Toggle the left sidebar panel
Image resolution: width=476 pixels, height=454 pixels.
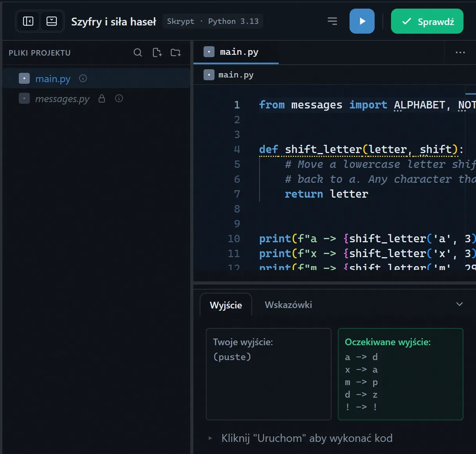coord(28,21)
